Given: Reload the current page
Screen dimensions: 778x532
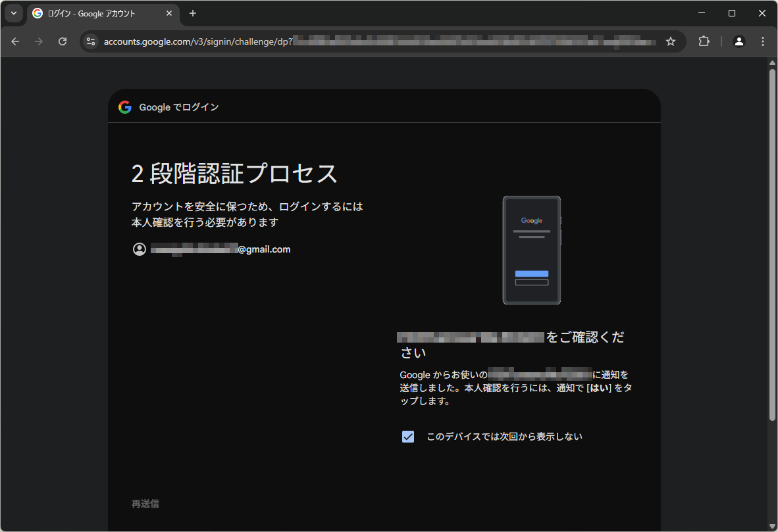Looking at the screenshot, I should (x=63, y=41).
